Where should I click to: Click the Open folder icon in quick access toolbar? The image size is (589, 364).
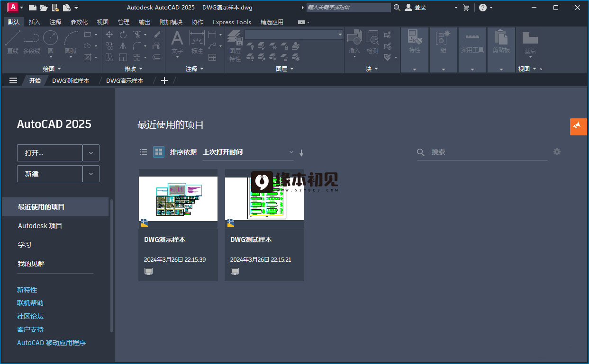(x=44, y=8)
